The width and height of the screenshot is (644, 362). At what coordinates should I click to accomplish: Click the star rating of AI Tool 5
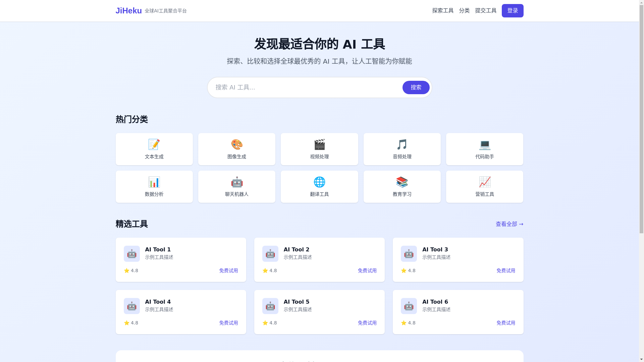click(270, 323)
